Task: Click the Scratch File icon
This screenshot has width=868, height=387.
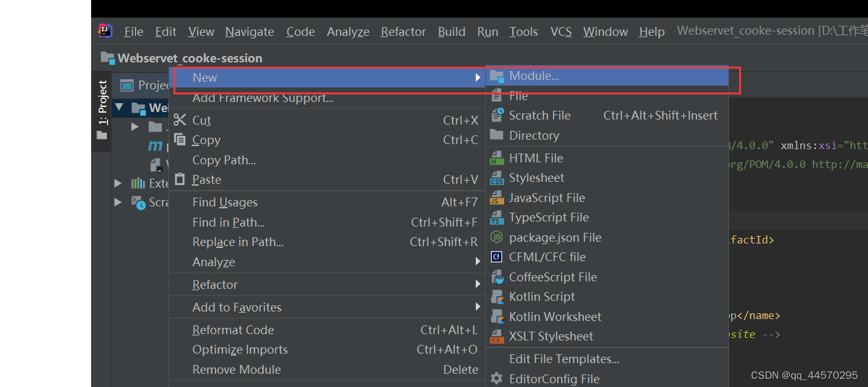Action: [497, 115]
